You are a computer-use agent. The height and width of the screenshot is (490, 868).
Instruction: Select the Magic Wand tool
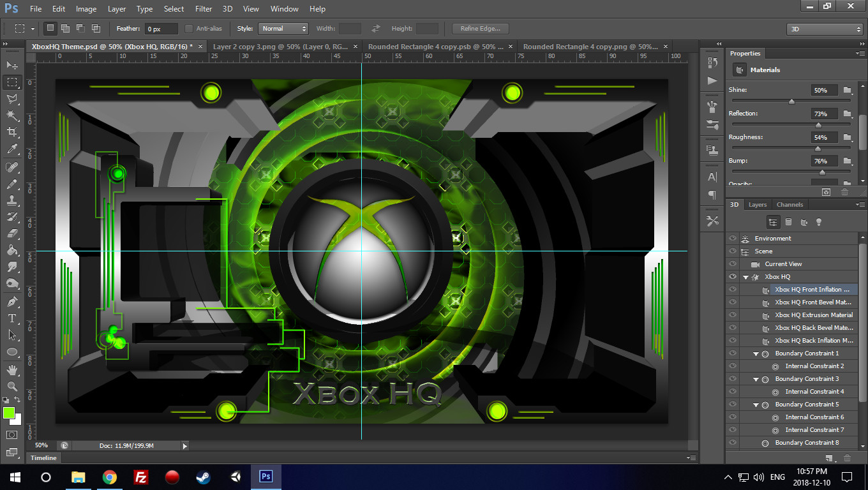pos(12,115)
